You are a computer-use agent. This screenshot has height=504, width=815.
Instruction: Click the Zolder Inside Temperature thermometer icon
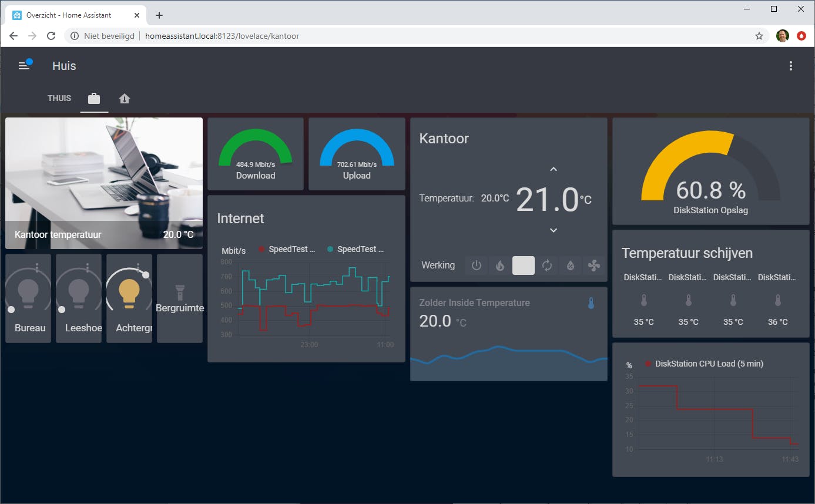[x=591, y=303]
